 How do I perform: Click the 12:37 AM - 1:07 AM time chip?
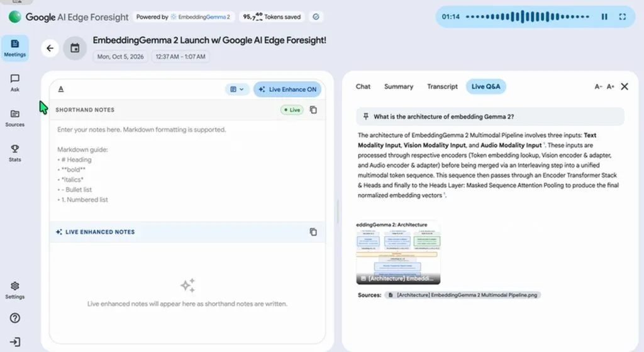click(180, 57)
